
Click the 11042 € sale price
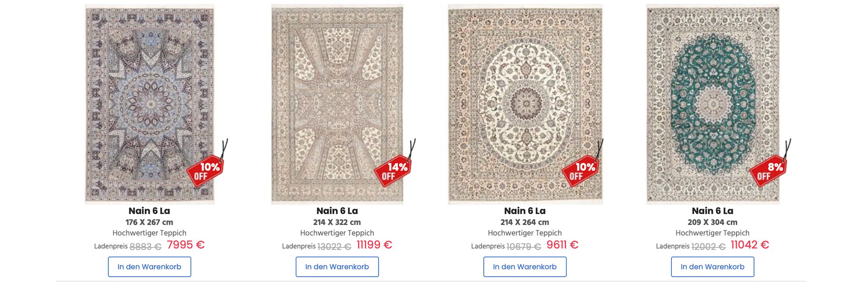click(750, 245)
